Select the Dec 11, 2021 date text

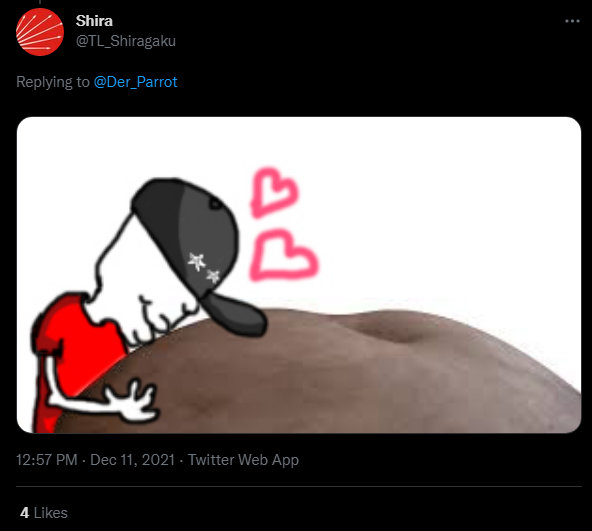click(133, 460)
